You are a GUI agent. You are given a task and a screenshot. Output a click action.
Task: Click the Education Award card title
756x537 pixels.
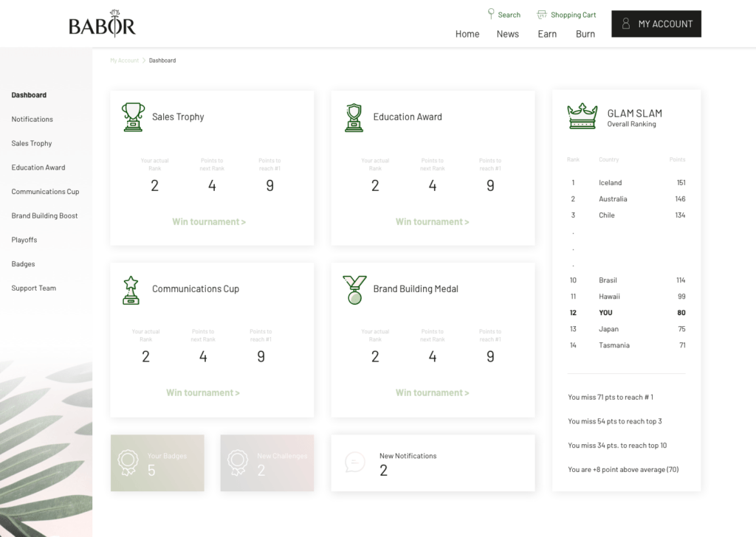click(408, 117)
